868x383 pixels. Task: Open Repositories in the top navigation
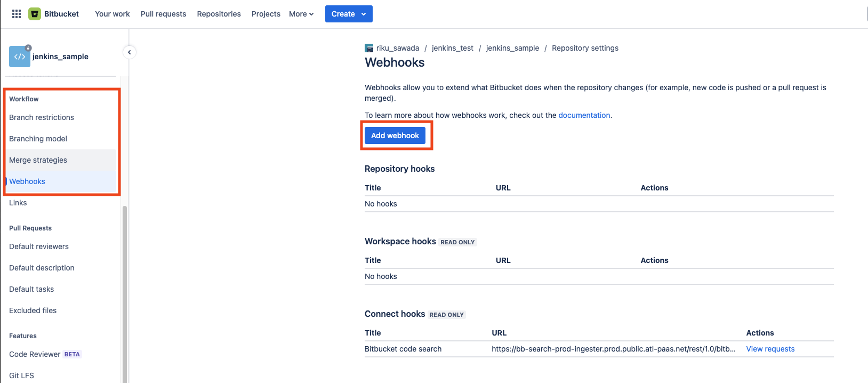point(219,14)
